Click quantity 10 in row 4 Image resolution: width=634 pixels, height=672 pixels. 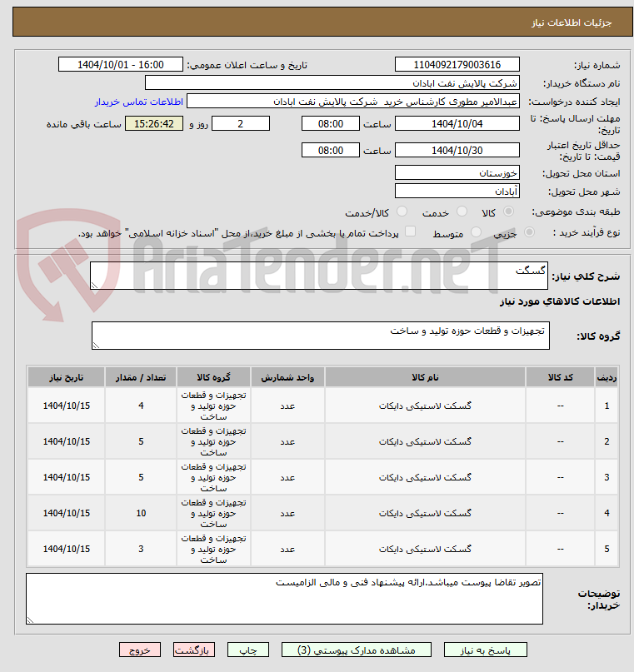[141, 513]
